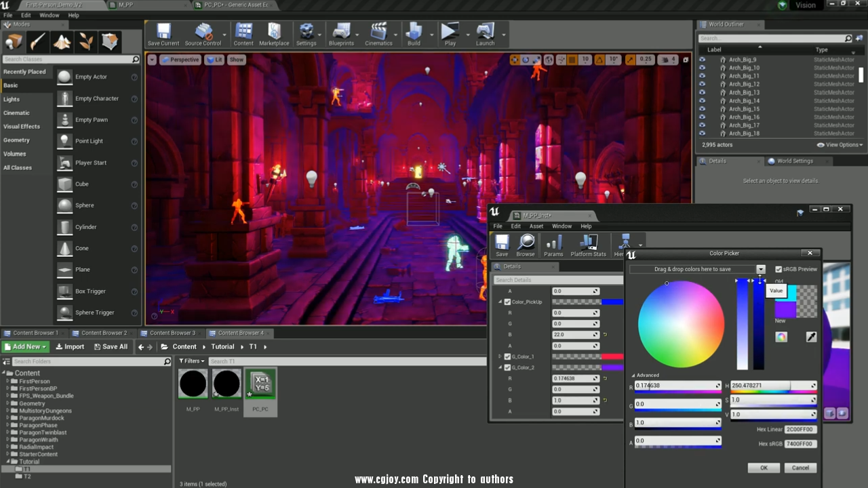This screenshot has height=488, width=868.
Task: Select the M_PP_Inst asset thumbnail
Action: (x=226, y=384)
